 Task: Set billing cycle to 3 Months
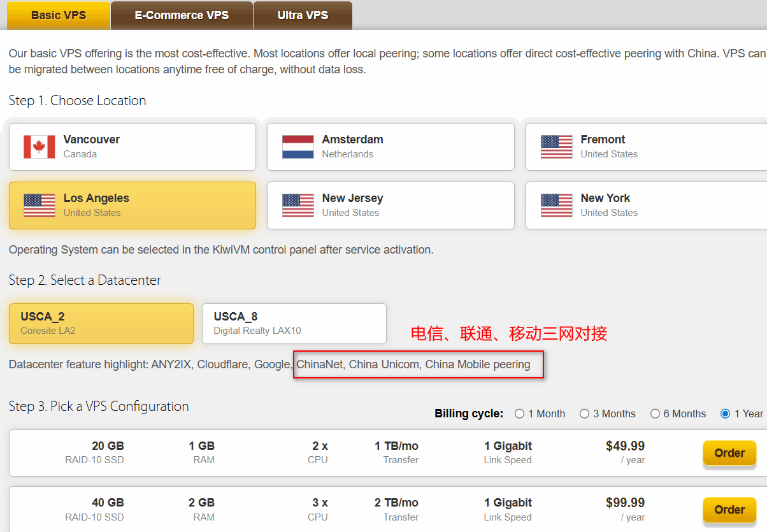point(584,414)
